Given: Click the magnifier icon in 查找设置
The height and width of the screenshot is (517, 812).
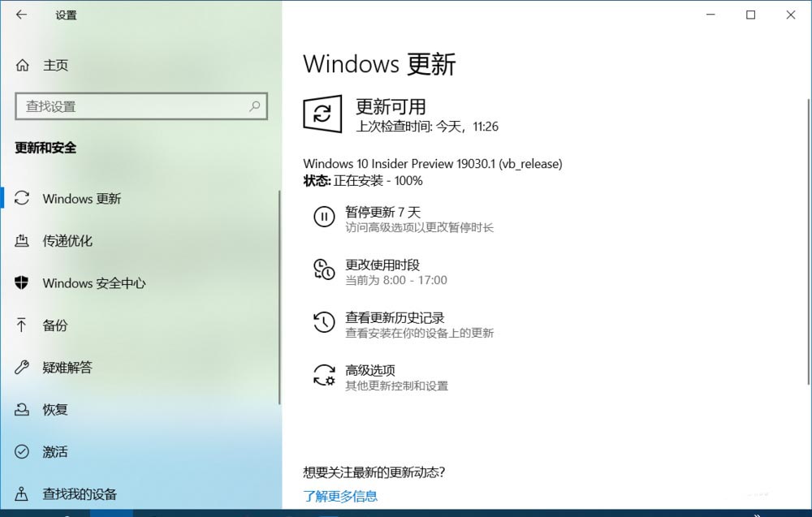Looking at the screenshot, I should point(254,106).
